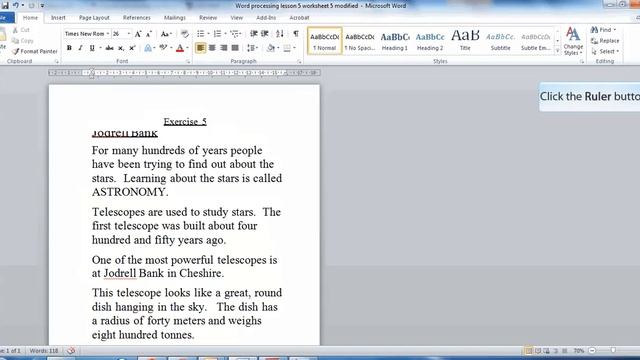Open the Page Layout ribbon tab
Screen dimensions: 640x360
[x=94, y=18]
